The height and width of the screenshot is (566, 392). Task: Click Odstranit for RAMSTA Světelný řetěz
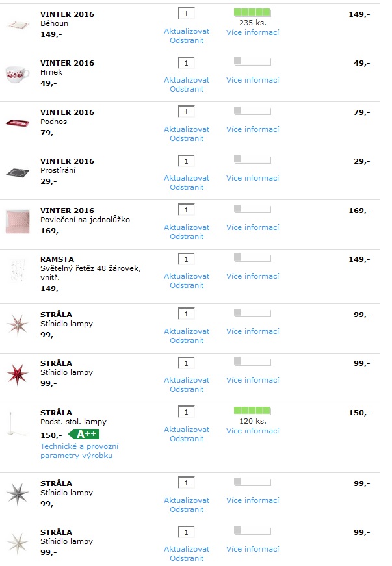(x=187, y=285)
